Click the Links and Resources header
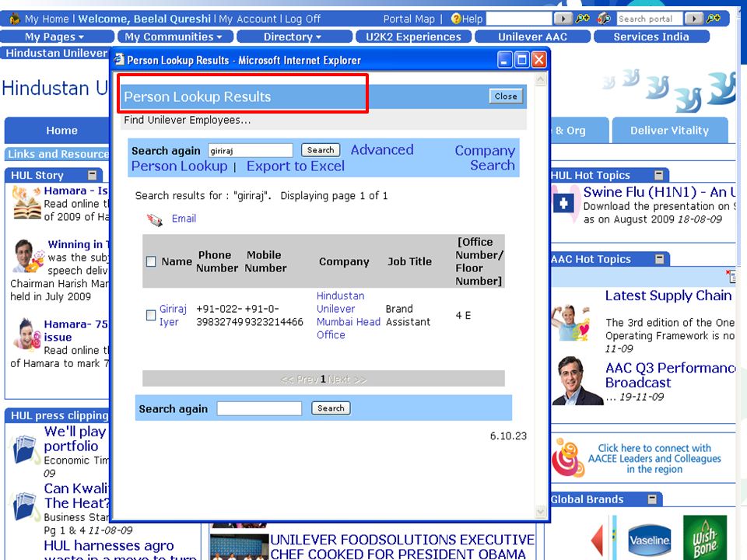Image resolution: width=747 pixels, height=560 pixels. pos(58,154)
